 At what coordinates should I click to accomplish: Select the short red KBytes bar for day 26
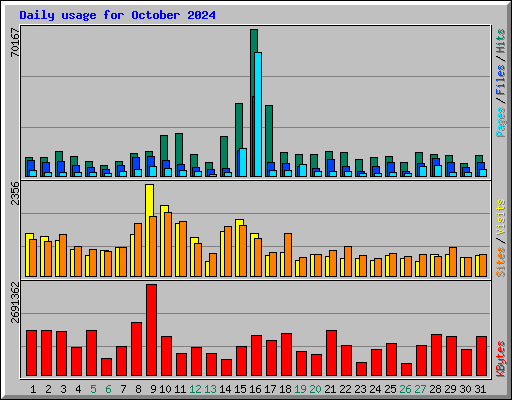pos(406,370)
